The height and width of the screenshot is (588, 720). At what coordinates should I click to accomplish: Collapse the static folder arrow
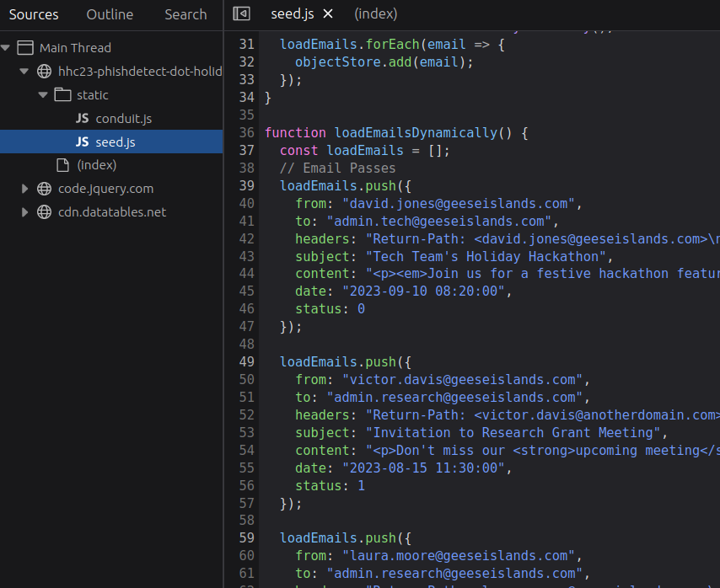point(42,95)
